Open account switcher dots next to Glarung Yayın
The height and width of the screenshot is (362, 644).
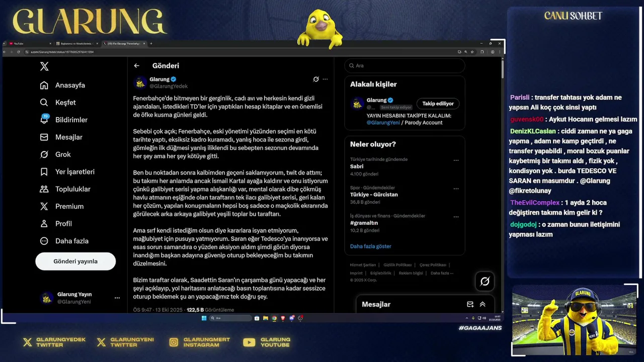click(117, 298)
